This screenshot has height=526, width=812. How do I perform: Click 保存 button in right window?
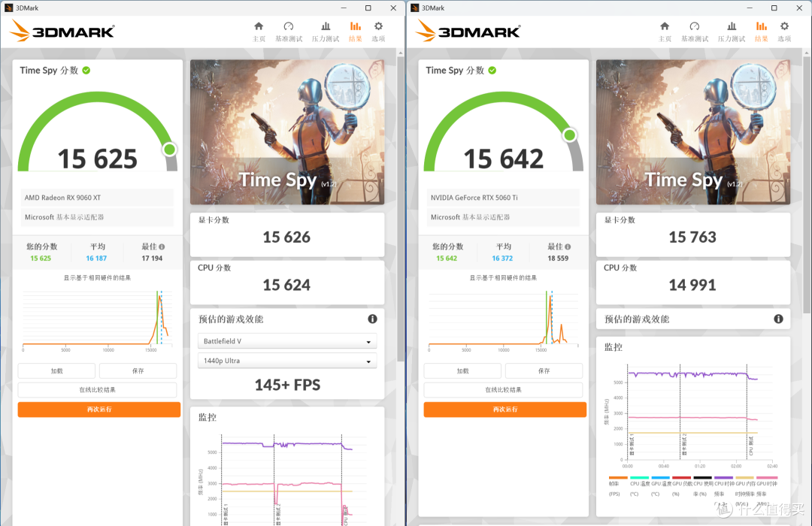544,370
